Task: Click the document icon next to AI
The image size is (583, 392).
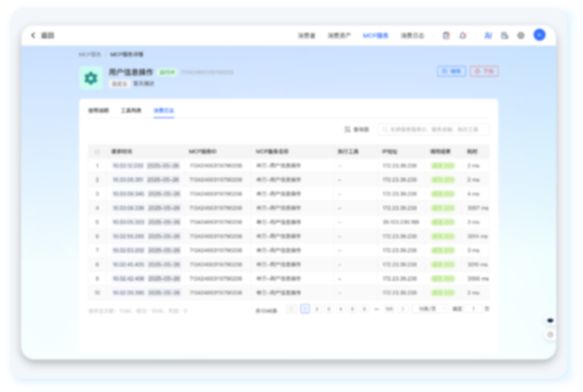Action: tap(504, 35)
